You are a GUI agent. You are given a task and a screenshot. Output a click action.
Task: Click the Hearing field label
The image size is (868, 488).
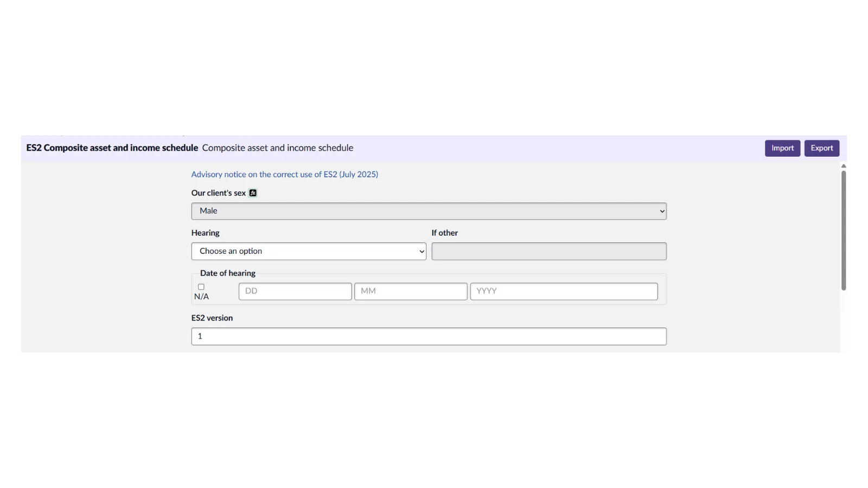pos(205,233)
